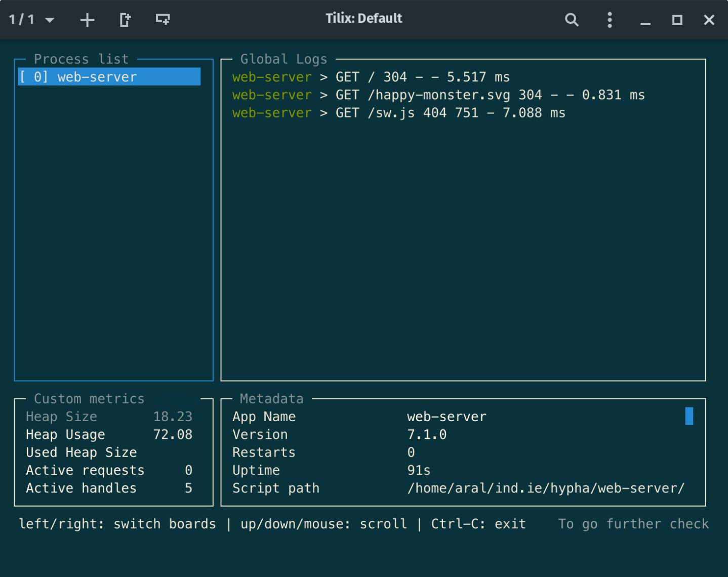Image resolution: width=728 pixels, height=577 pixels.
Task: Click the Active requests metric row
Action: (109, 470)
